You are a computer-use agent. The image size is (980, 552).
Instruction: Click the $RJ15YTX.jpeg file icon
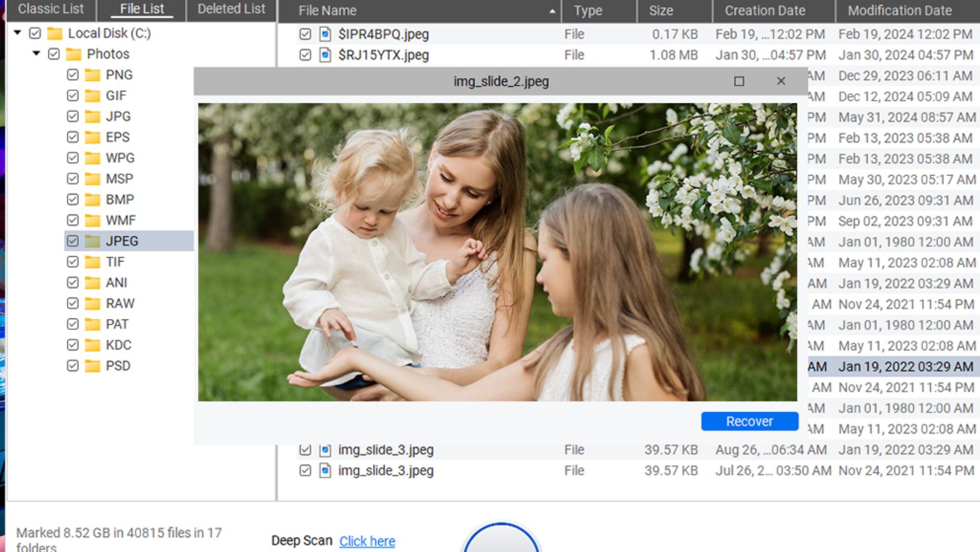pos(325,55)
